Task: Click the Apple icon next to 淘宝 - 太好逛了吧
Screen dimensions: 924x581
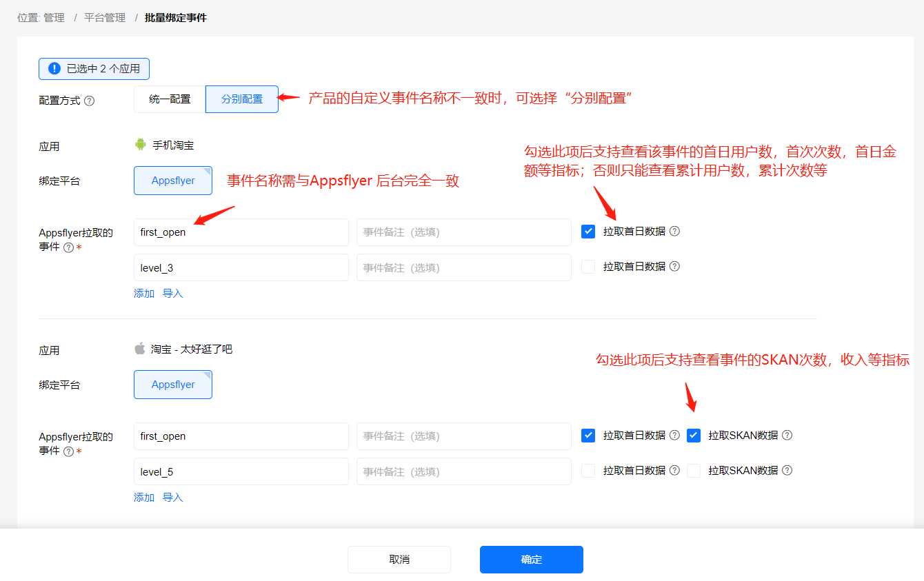Action: tap(140, 348)
